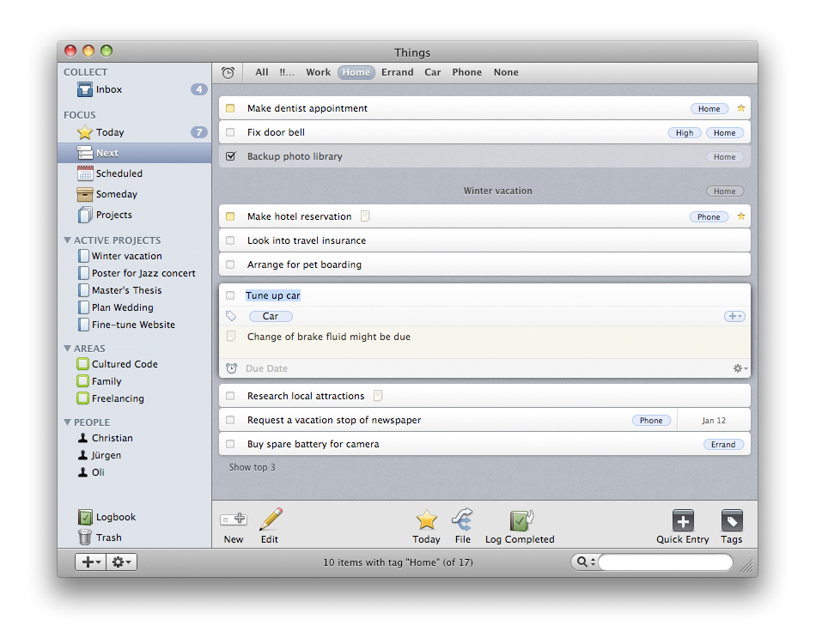The width and height of the screenshot is (816, 644).
Task: Filter by the All tag
Action: (x=262, y=72)
